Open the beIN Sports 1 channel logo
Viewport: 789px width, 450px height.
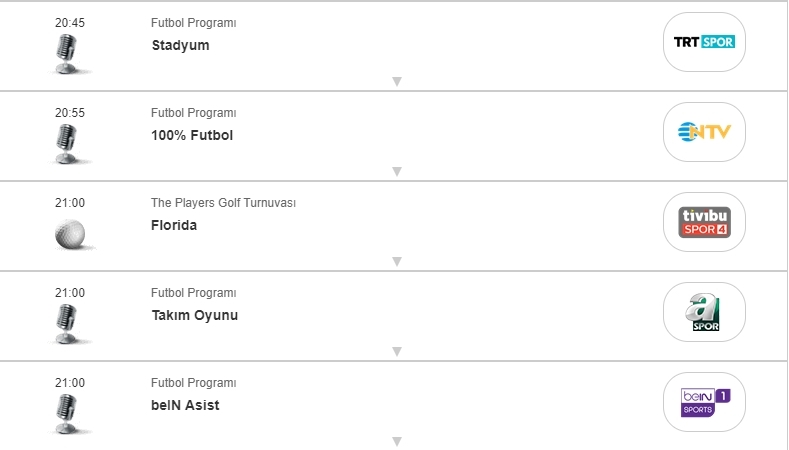pyautogui.click(x=705, y=402)
